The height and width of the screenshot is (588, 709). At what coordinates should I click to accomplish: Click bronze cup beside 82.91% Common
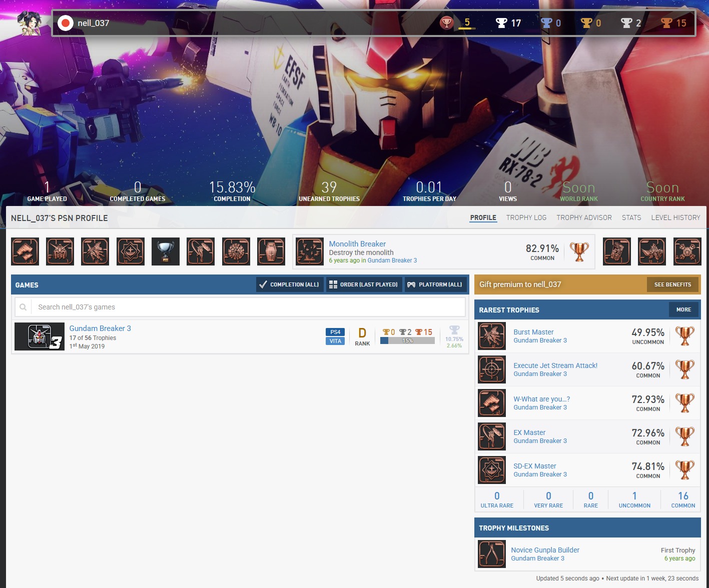pyautogui.click(x=579, y=251)
